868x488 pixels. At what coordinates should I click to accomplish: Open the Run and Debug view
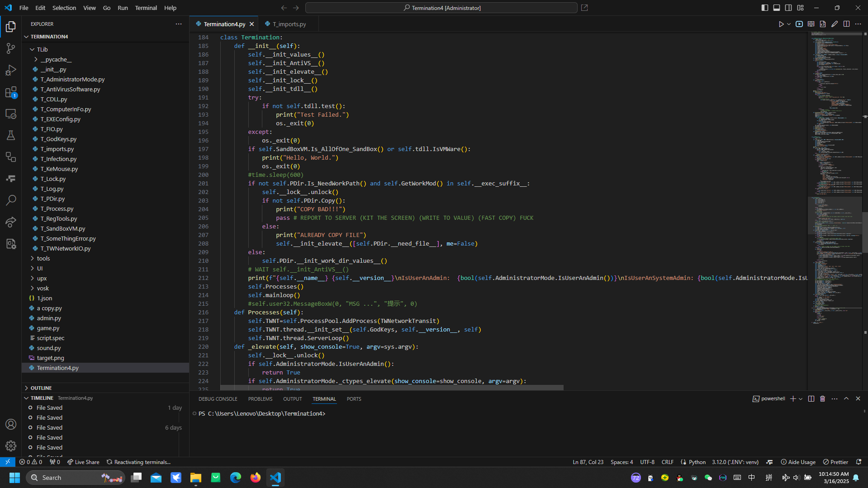tap(11, 70)
